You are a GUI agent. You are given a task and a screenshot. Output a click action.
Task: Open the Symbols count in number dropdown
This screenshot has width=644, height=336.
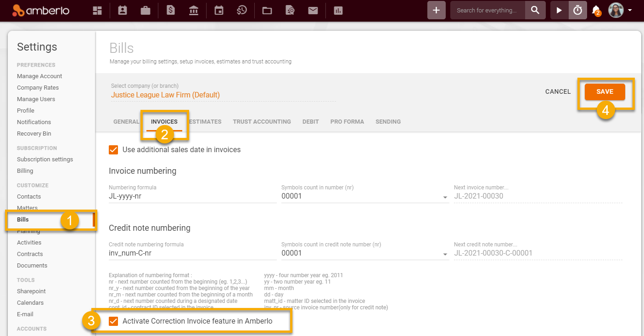[x=444, y=197]
